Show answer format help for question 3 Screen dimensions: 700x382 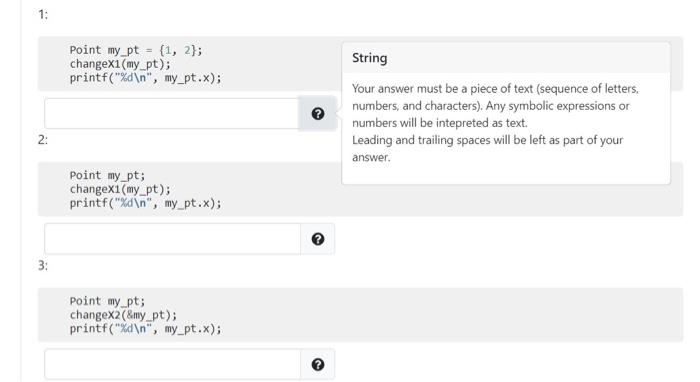pyautogui.click(x=317, y=365)
